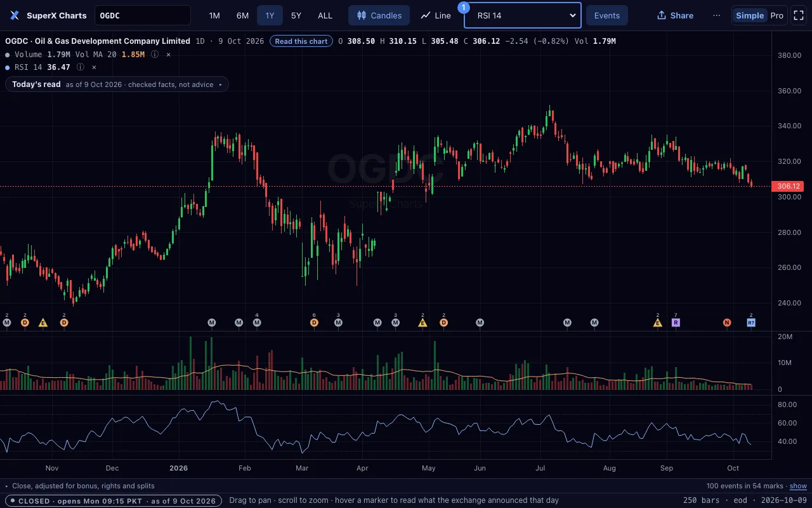Open the RSI 14 indicator dropdown
Image resolution: width=812 pixels, height=508 pixels.
click(523, 15)
